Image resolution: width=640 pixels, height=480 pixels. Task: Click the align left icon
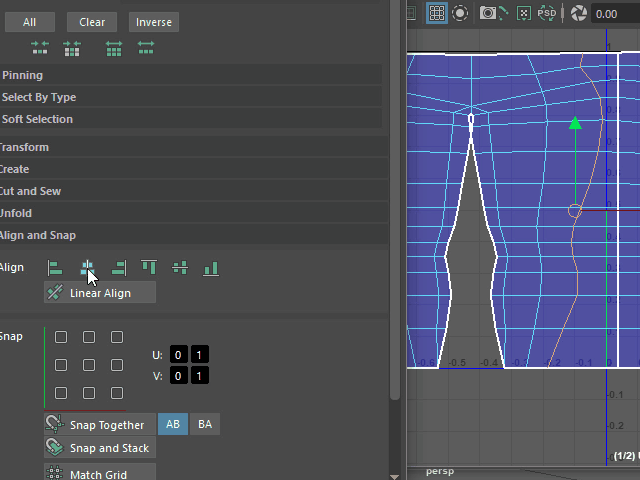[x=56, y=268]
